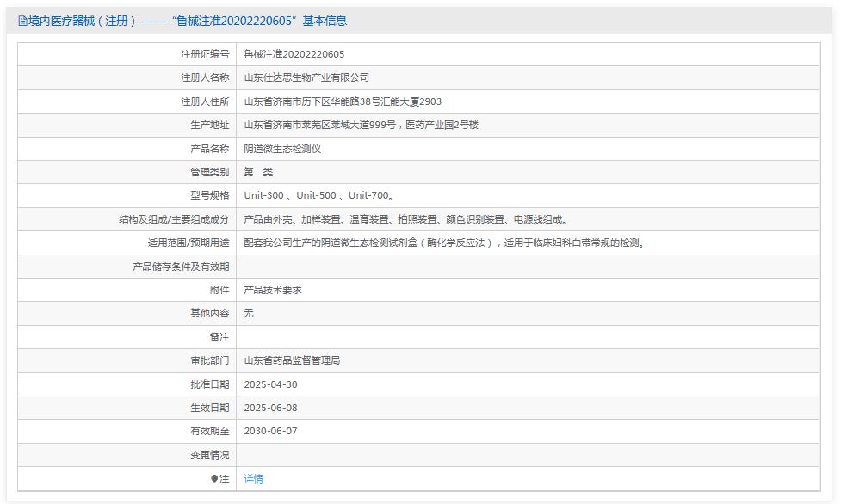Click the 管理类别 label
The image size is (847, 504).
[209, 172]
